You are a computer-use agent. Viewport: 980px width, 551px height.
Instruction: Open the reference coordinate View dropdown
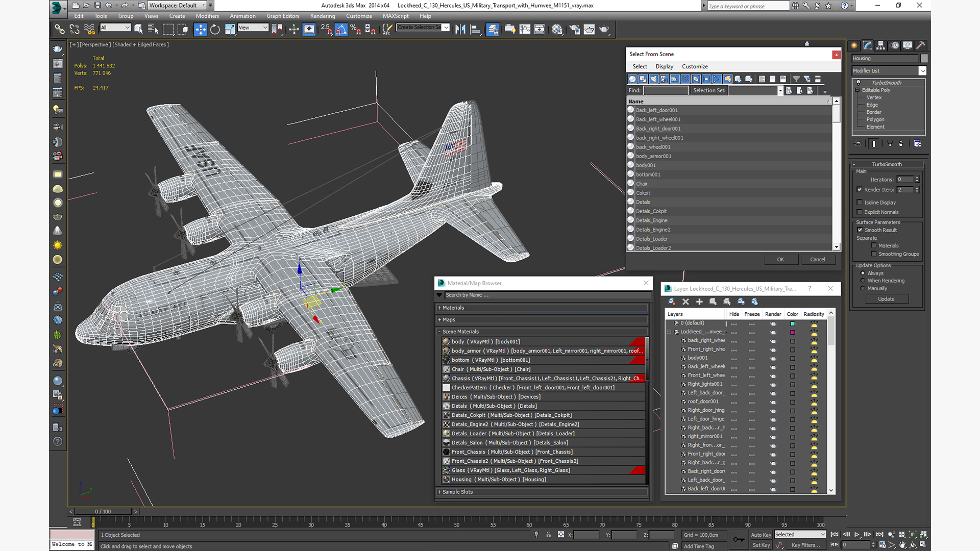click(x=253, y=28)
